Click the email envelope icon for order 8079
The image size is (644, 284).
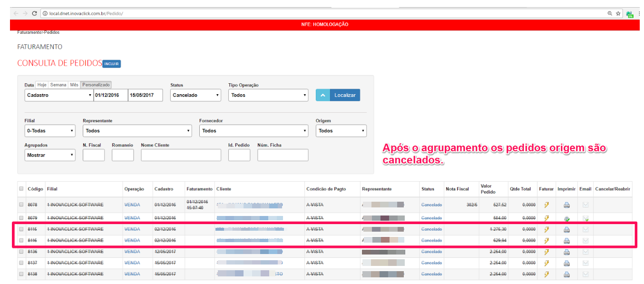pos(585,218)
